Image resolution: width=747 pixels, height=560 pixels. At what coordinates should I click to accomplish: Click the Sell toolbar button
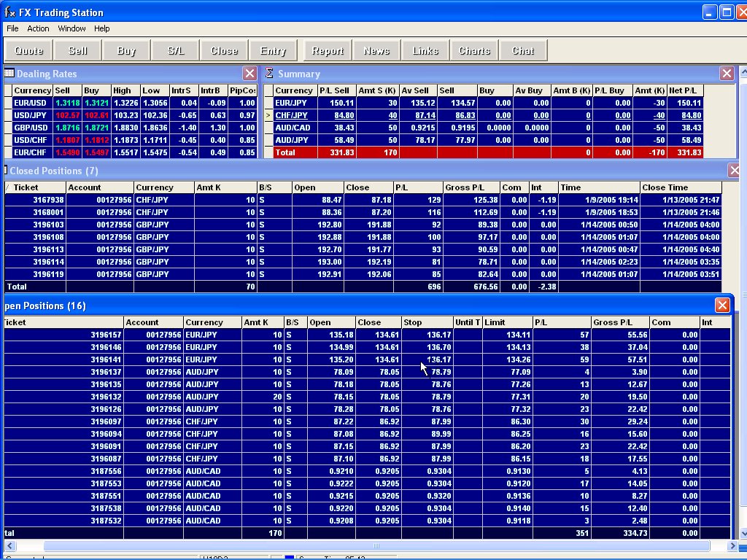click(77, 50)
